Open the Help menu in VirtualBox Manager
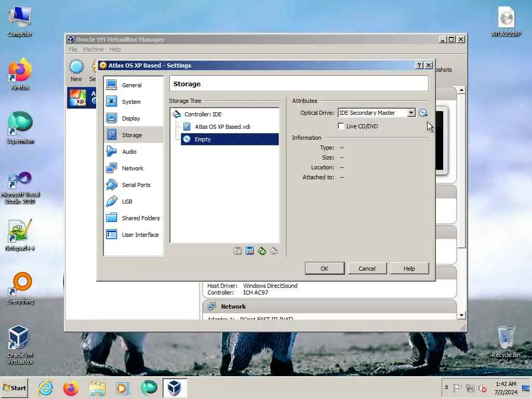 tap(115, 49)
